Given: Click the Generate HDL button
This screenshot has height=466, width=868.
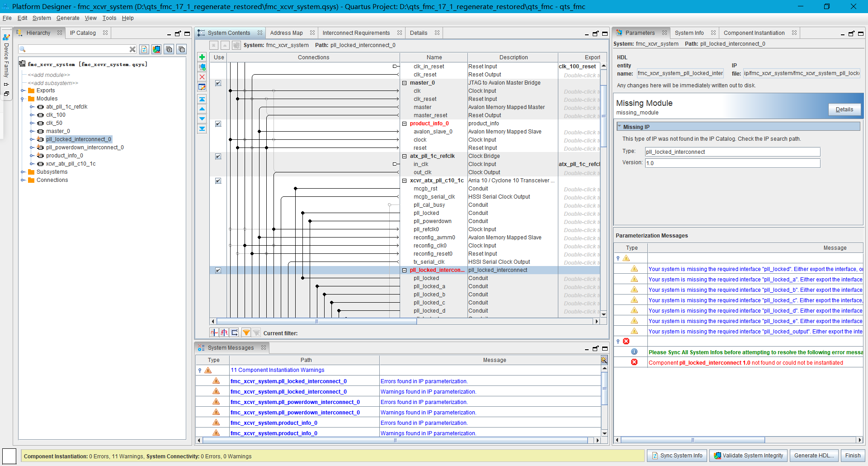Looking at the screenshot, I should pyautogui.click(x=814, y=456).
